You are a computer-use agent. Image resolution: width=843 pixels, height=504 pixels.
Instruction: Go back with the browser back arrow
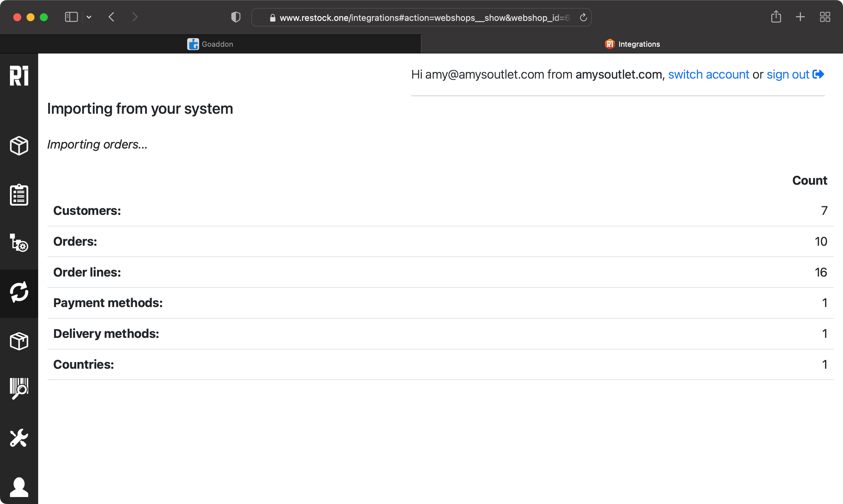tap(112, 17)
